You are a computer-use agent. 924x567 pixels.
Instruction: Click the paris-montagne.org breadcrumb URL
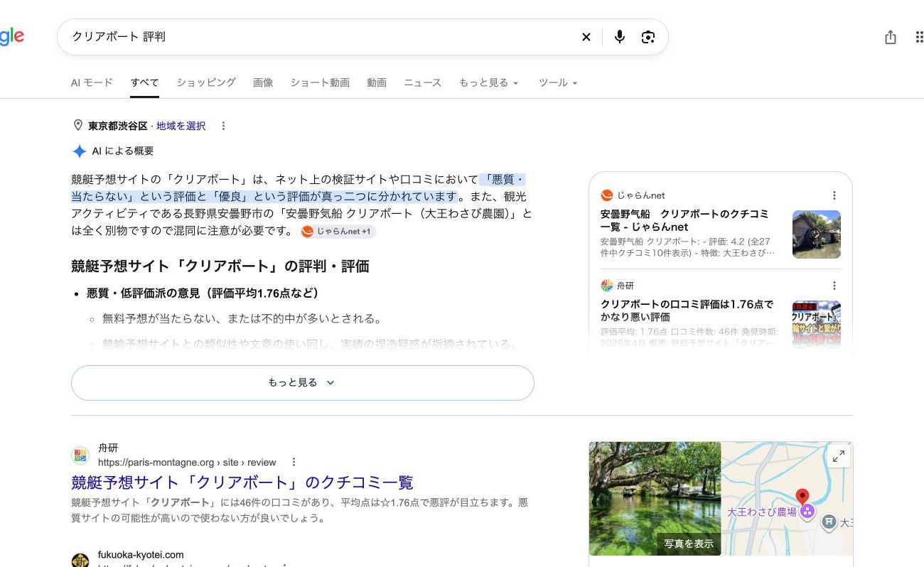click(187, 463)
